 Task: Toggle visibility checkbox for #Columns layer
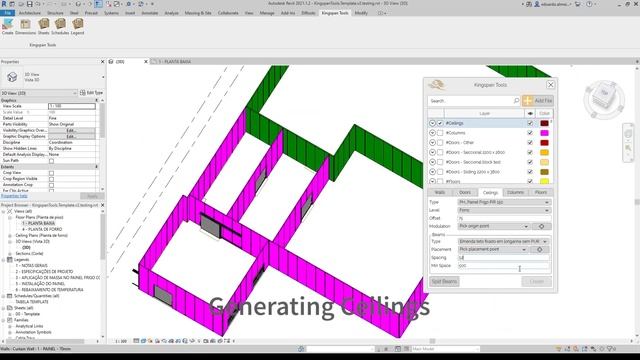pyautogui.click(x=530, y=133)
